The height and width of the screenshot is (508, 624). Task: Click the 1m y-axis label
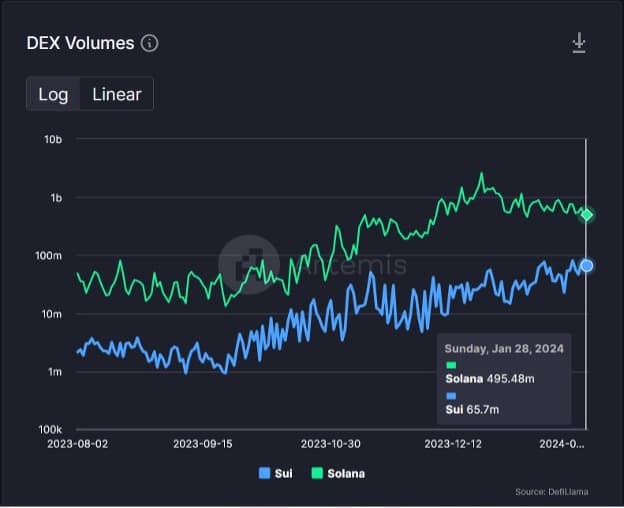(55, 372)
